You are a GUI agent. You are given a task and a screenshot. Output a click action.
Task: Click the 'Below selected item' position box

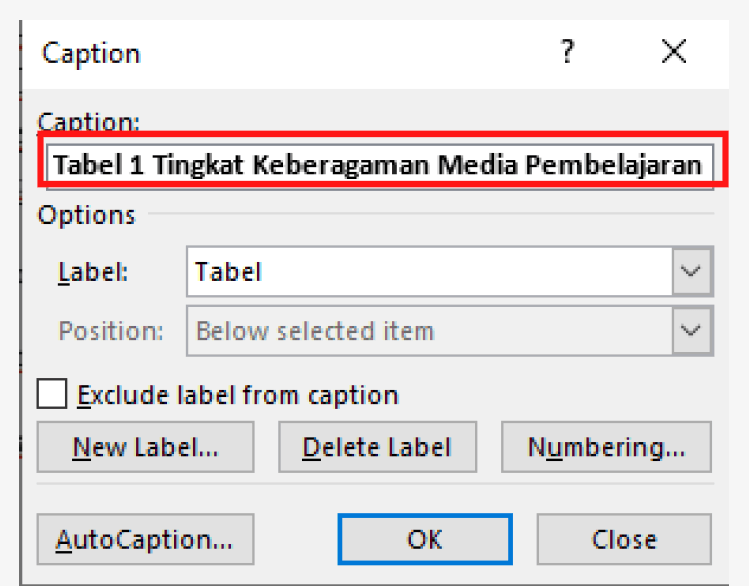click(430, 331)
